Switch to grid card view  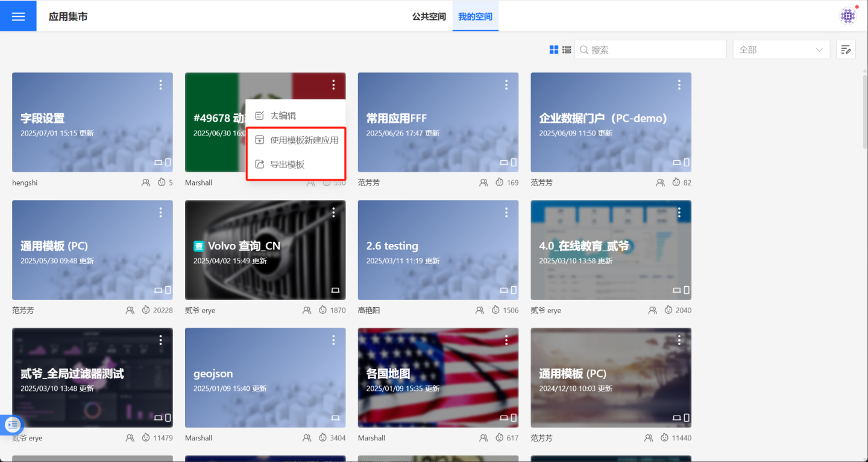554,50
